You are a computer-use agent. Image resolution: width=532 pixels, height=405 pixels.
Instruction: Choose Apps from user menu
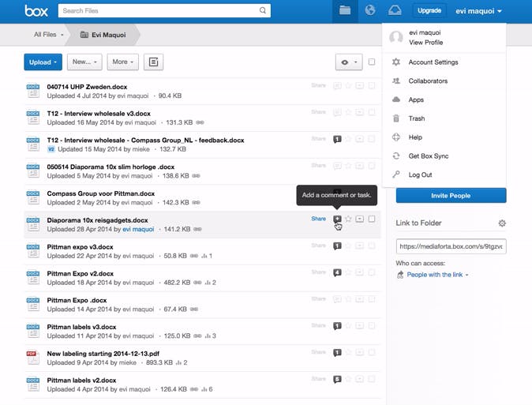[x=416, y=99]
